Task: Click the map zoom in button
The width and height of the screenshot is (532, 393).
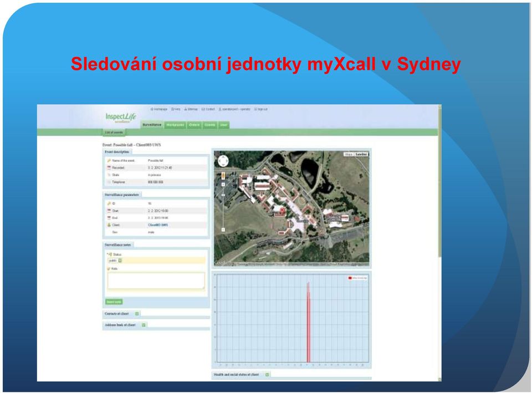Action: click(x=223, y=185)
